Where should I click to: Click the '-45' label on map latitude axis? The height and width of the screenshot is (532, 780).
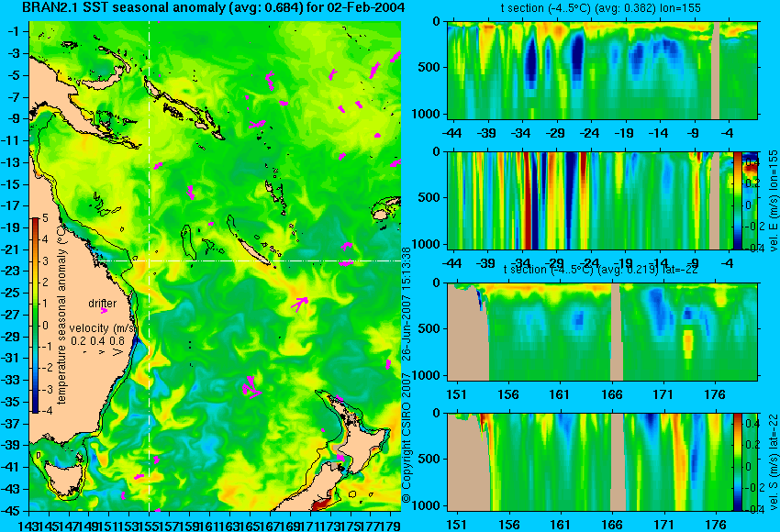click(13, 511)
